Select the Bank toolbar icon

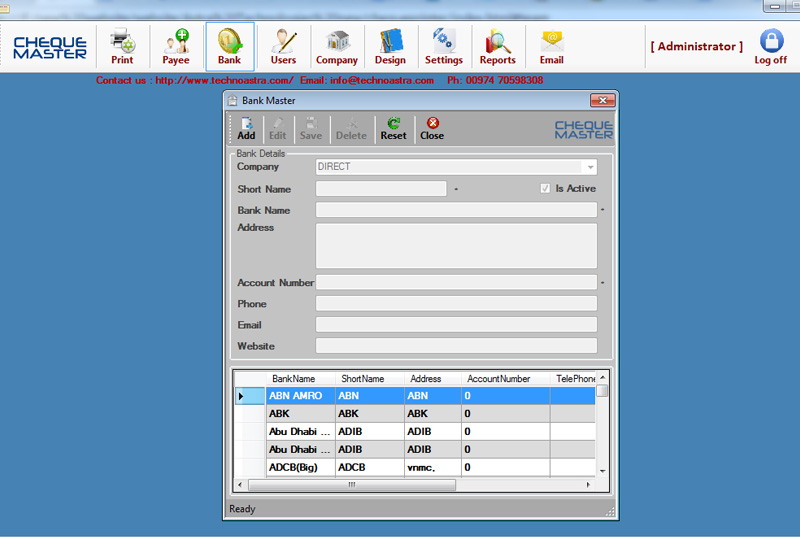230,46
